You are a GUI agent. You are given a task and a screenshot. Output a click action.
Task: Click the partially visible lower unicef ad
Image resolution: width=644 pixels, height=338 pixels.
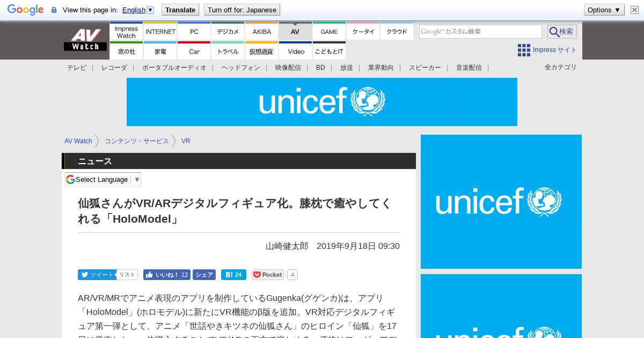501,306
